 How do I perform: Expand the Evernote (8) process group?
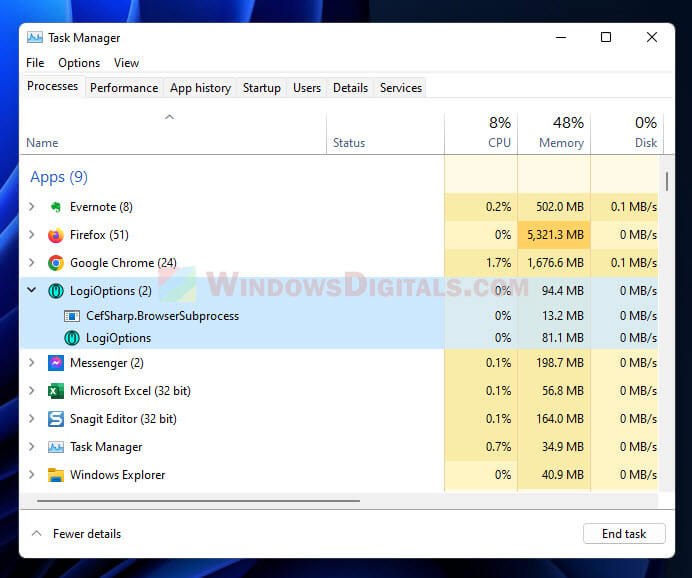pyautogui.click(x=31, y=206)
